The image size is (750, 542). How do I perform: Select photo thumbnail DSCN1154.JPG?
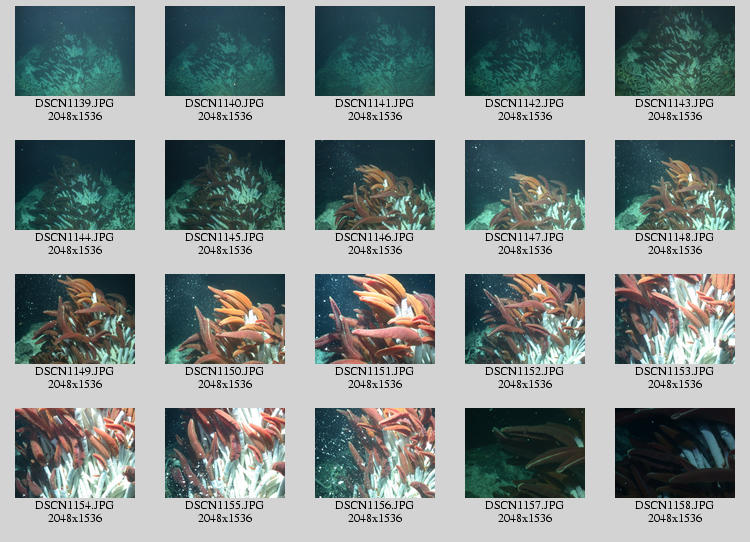(75, 453)
